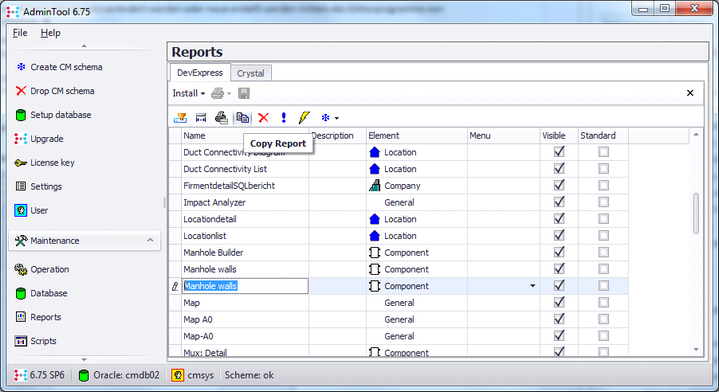719x392 pixels.
Task: Open the File menu
Action: (20, 33)
